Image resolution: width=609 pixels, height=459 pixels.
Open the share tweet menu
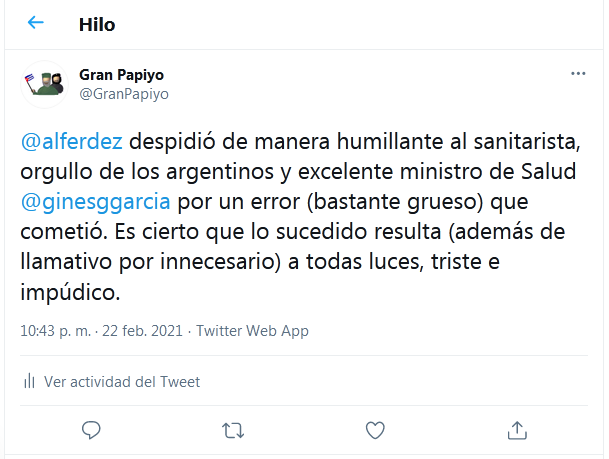(x=517, y=430)
